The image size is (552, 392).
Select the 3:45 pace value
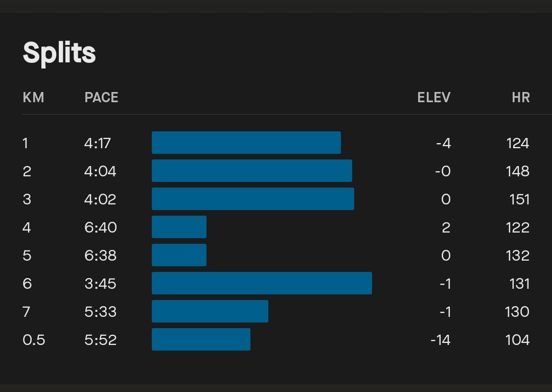(x=100, y=284)
